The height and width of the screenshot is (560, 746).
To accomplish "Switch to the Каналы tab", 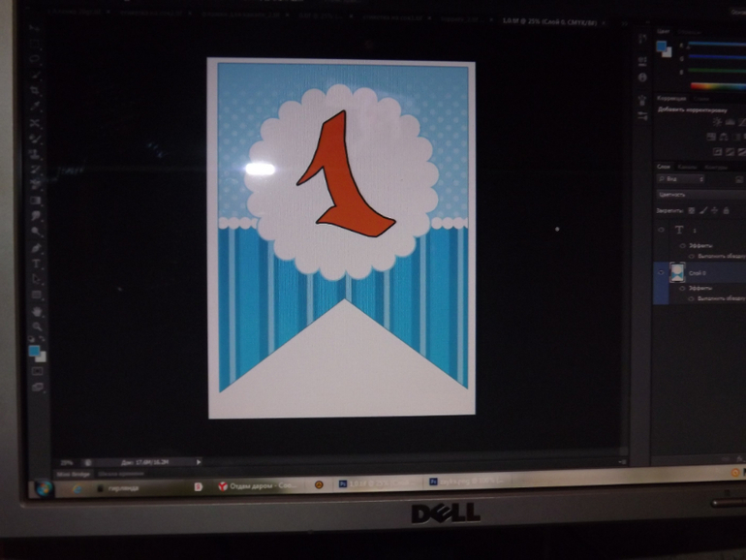I will (687, 166).
